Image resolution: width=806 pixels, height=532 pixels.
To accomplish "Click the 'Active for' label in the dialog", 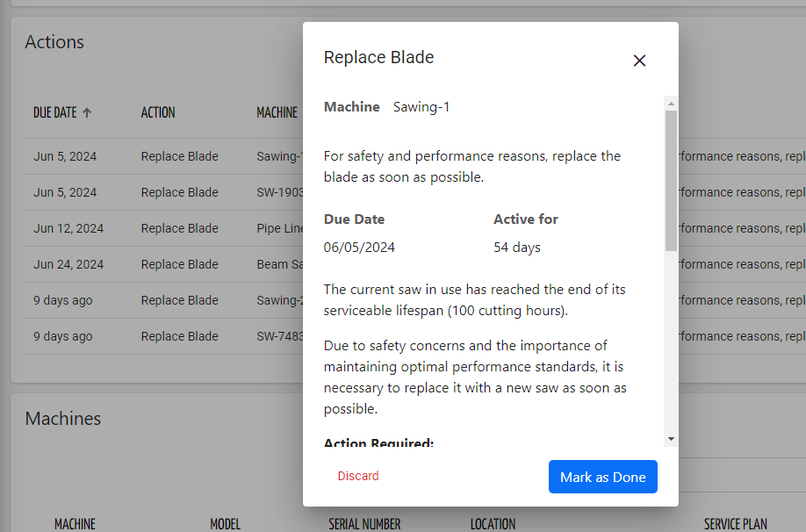I will click(x=526, y=219).
